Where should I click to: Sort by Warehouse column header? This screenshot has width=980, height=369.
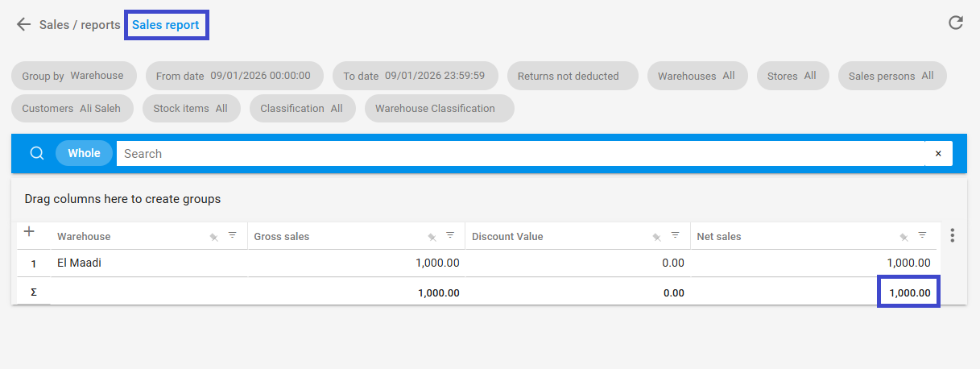pos(84,236)
